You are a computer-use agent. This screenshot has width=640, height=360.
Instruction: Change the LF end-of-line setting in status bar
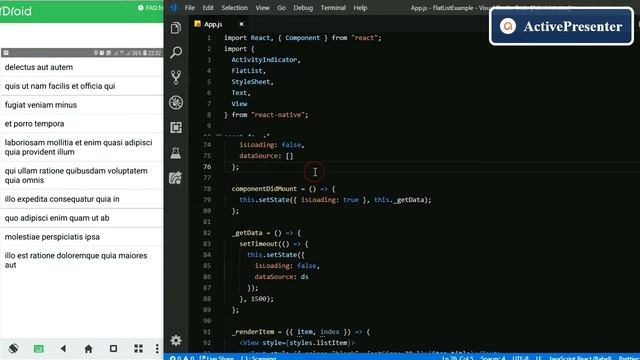[538, 358]
